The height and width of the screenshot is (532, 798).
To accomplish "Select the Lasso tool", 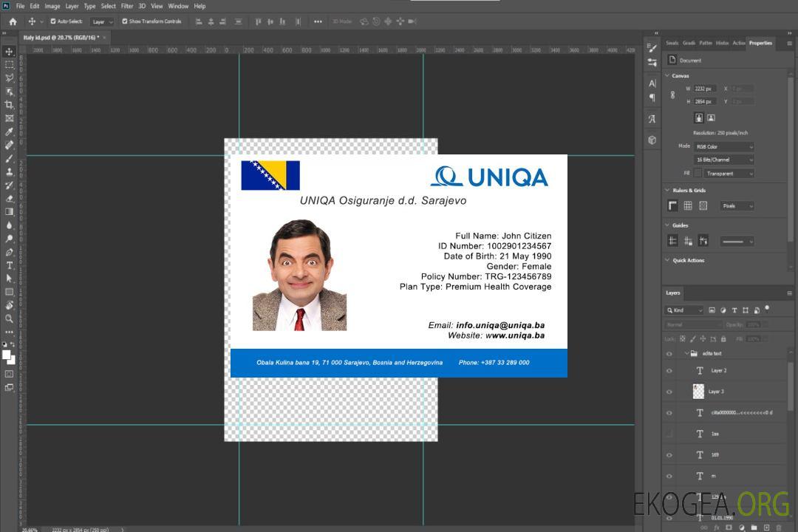I will pos(9,78).
